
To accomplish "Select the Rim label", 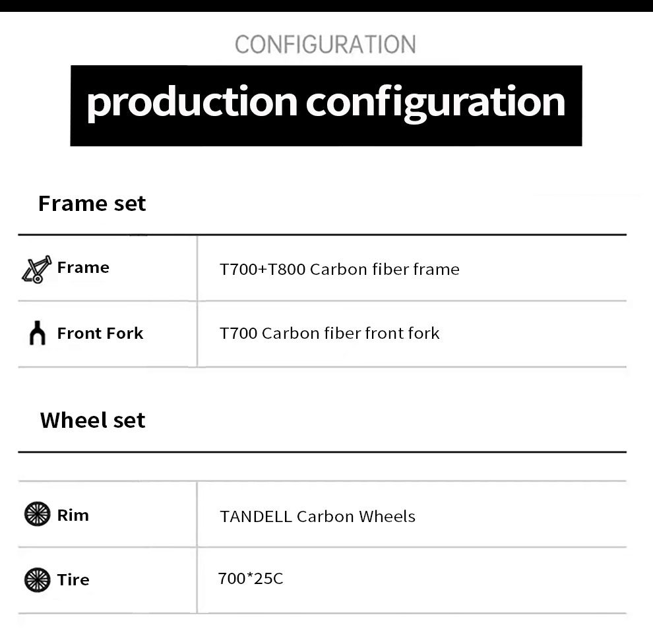I will point(73,515).
